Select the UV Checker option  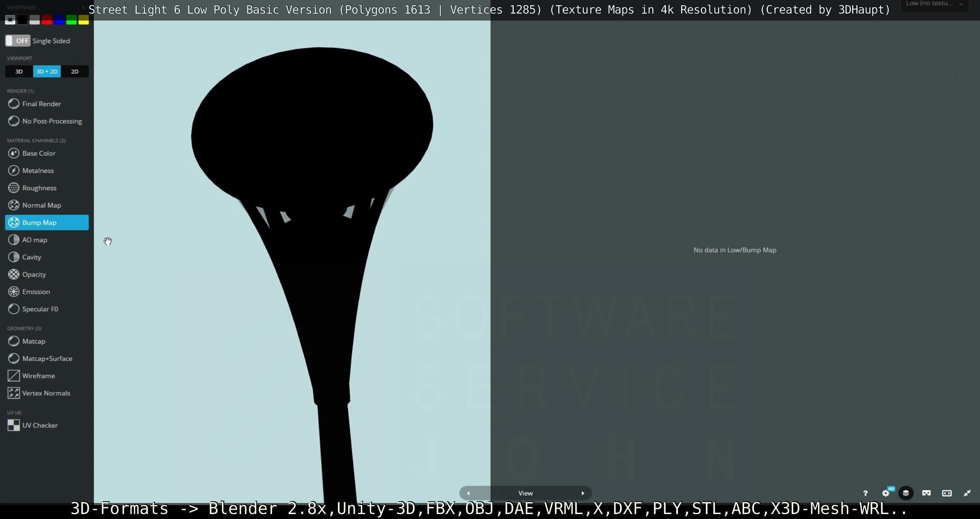point(40,425)
